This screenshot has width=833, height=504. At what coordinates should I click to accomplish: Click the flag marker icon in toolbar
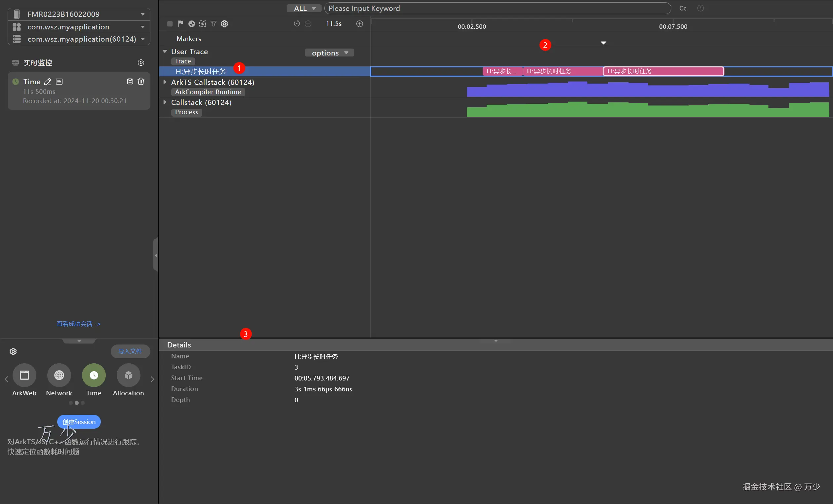point(180,24)
